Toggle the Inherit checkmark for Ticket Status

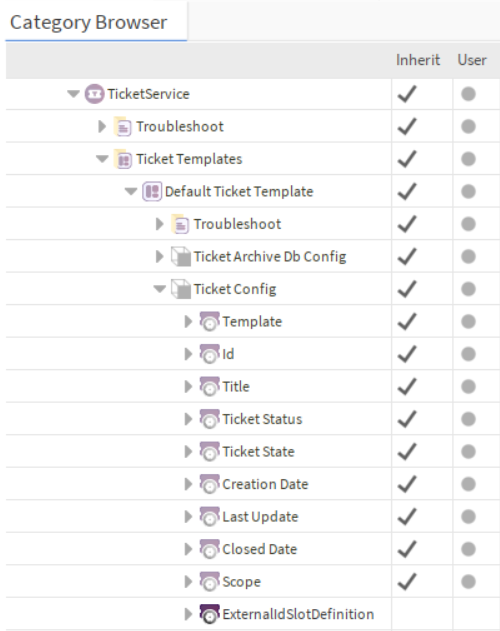[x=407, y=419]
